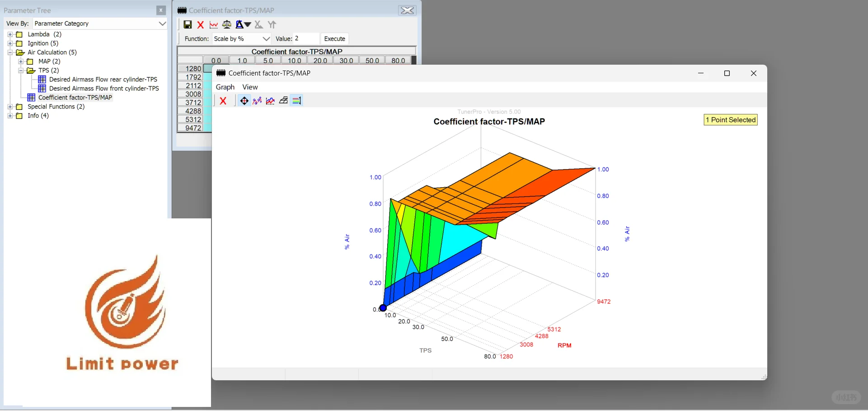The width and height of the screenshot is (868, 411).
Task: Select Desired Airmass Flow front cylinder-TPS
Action: [x=104, y=89]
